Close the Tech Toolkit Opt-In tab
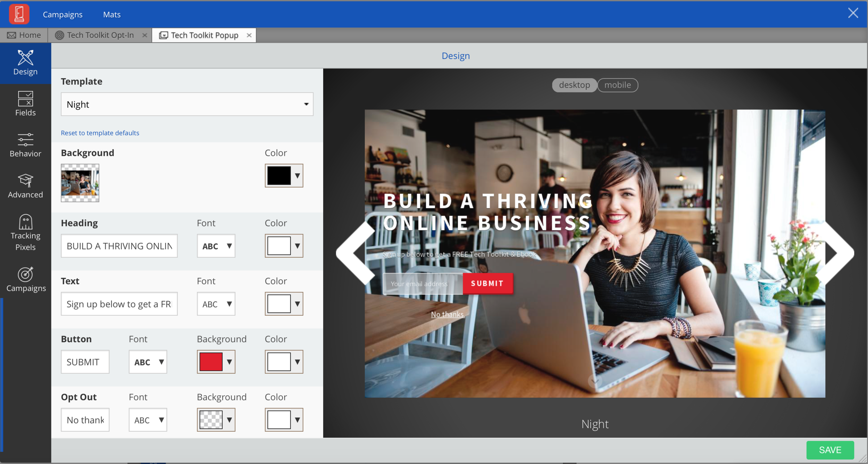 (145, 35)
